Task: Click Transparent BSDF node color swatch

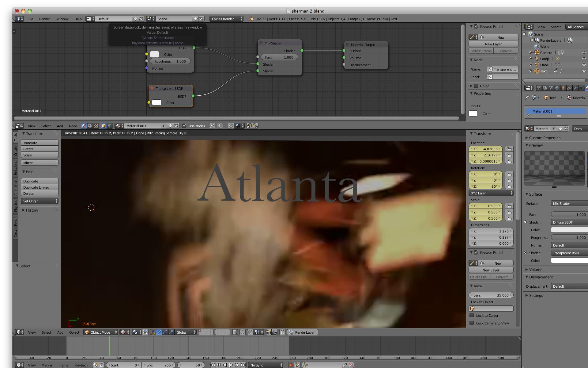Action: click(156, 102)
